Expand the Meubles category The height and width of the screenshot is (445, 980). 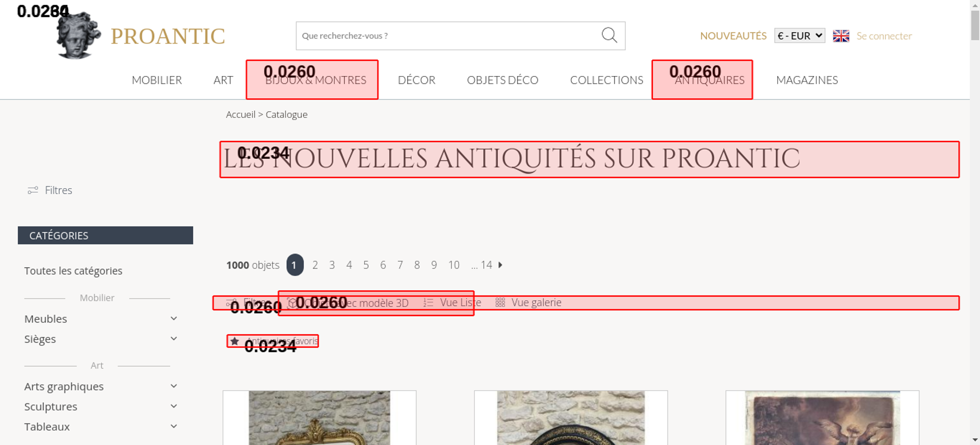pos(173,319)
